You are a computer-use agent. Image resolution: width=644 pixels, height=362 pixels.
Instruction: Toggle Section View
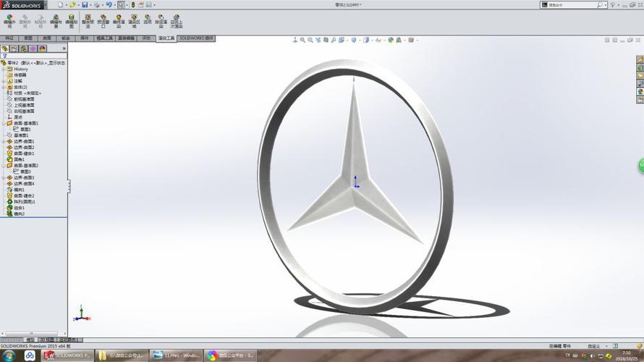(326, 40)
